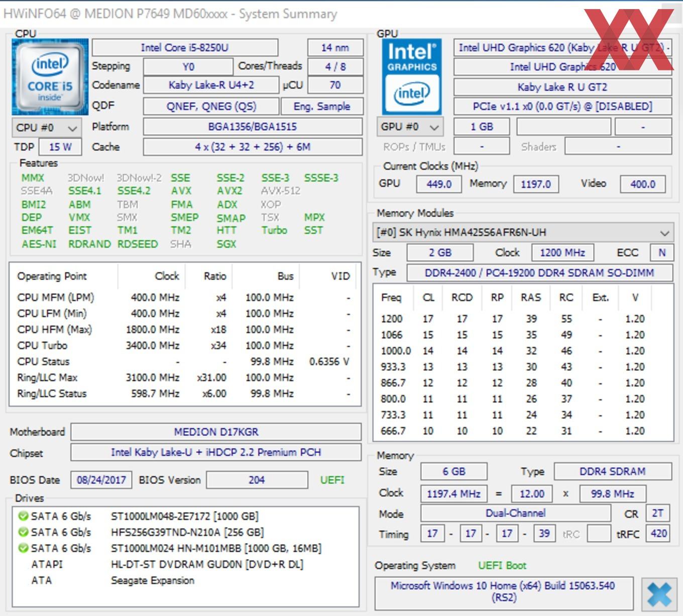
Task: Click the GPU clock 449.0 value
Action: click(x=438, y=184)
